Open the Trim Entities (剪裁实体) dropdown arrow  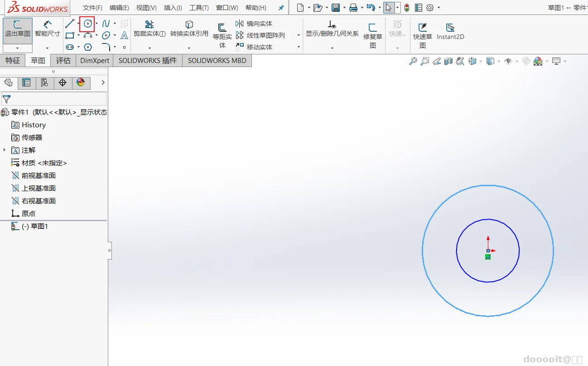tap(149, 48)
